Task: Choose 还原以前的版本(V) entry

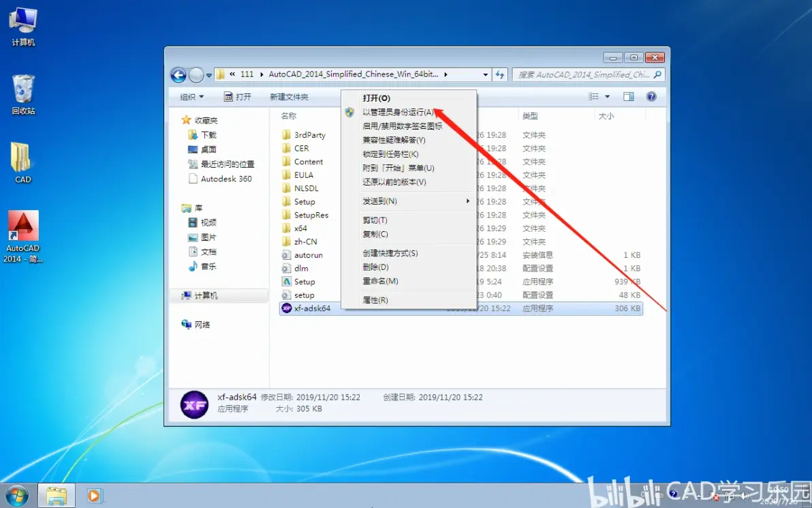Action: pos(409,182)
